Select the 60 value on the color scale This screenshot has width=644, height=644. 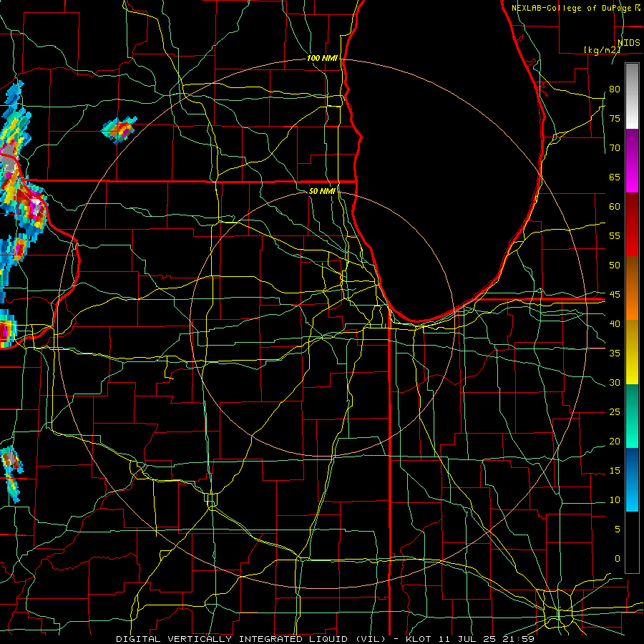click(x=615, y=207)
